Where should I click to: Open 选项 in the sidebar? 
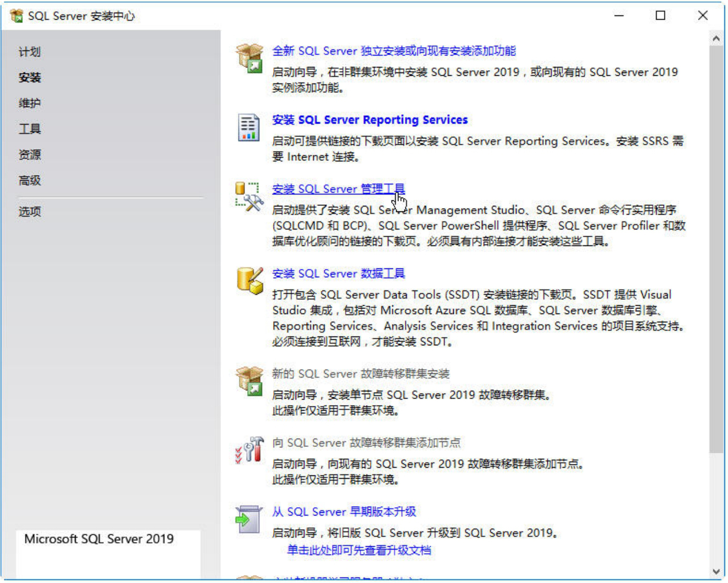point(30,212)
